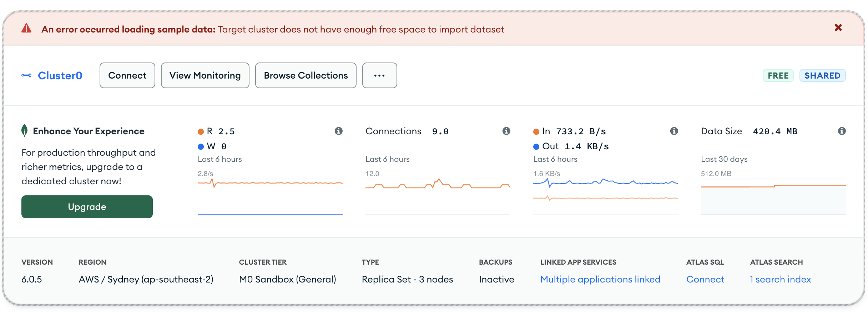Click the green leaf icon
Viewport: 868px width, 315px height.
tap(25, 131)
